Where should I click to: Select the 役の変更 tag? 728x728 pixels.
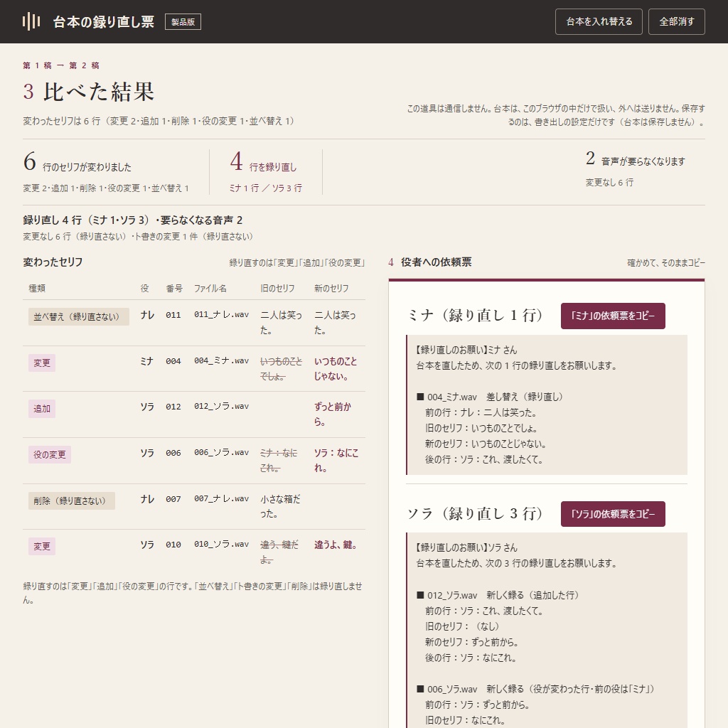click(x=50, y=454)
